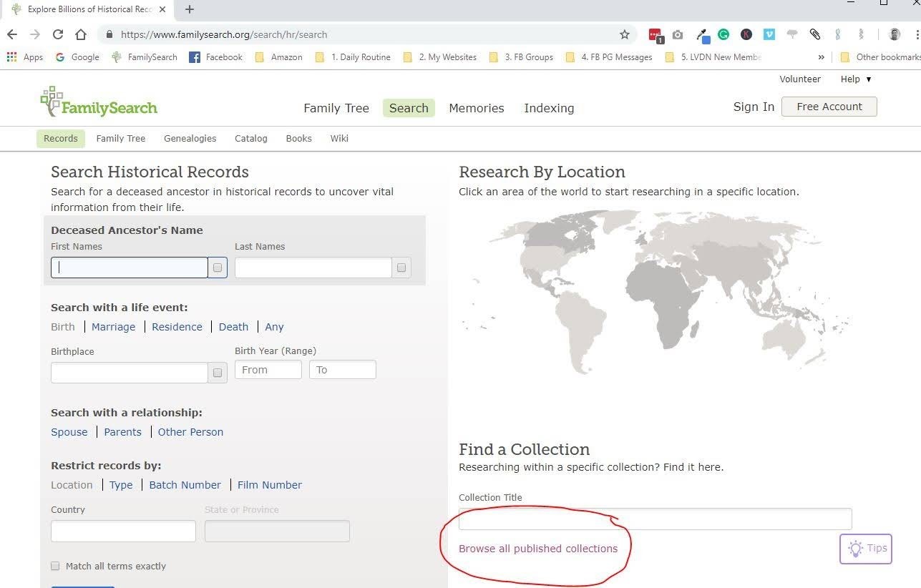This screenshot has width=921, height=588.
Task: Click Browse all published collections
Action: (538, 549)
